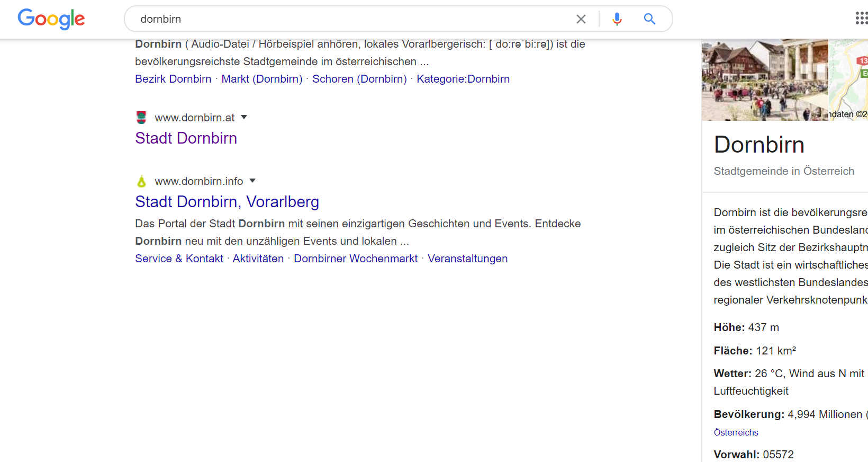Open Markt (Dornbirn) sitelink
The height and width of the screenshot is (462, 868).
261,79
